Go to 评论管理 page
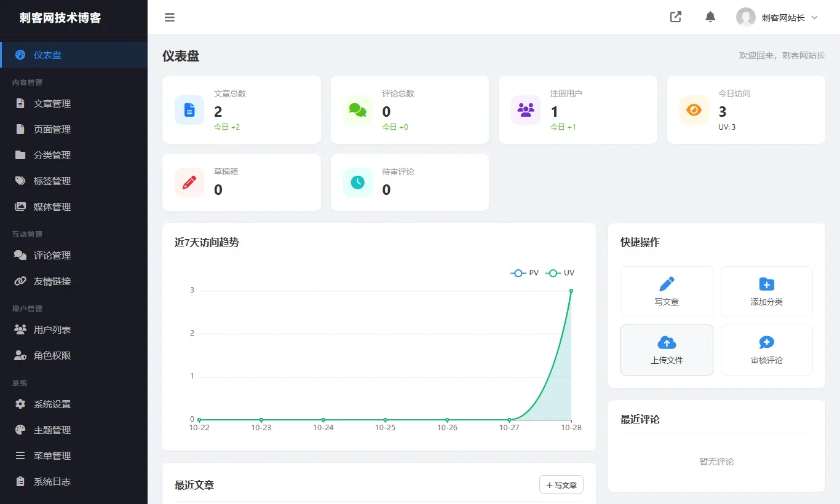 click(x=74, y=256)
